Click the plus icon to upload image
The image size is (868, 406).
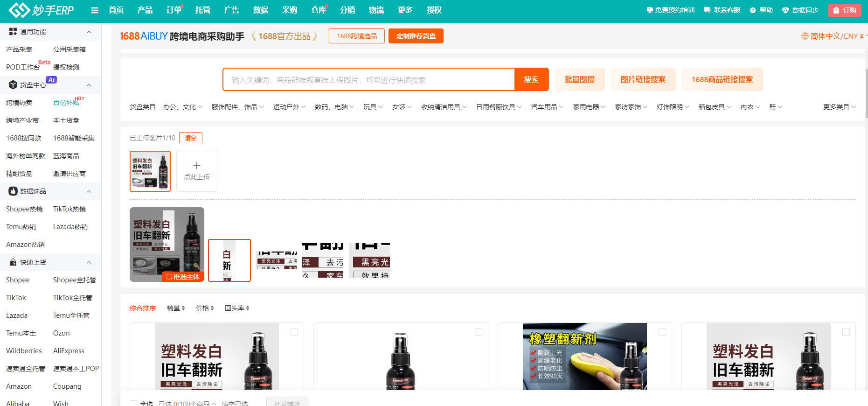point(197,166)
